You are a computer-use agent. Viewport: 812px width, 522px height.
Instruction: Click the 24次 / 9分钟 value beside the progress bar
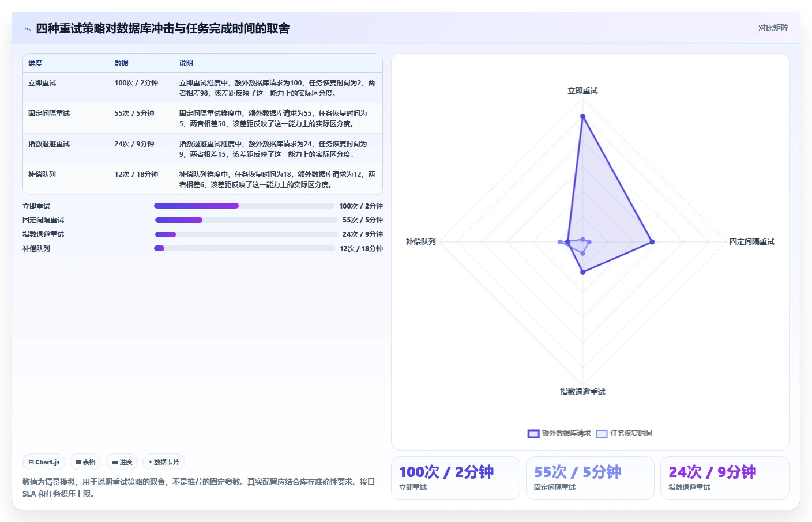[363, 234]
